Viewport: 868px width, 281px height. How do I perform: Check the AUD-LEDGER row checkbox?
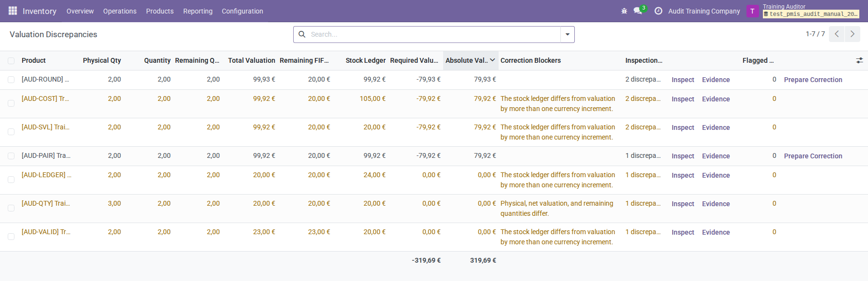pos(11,180)
